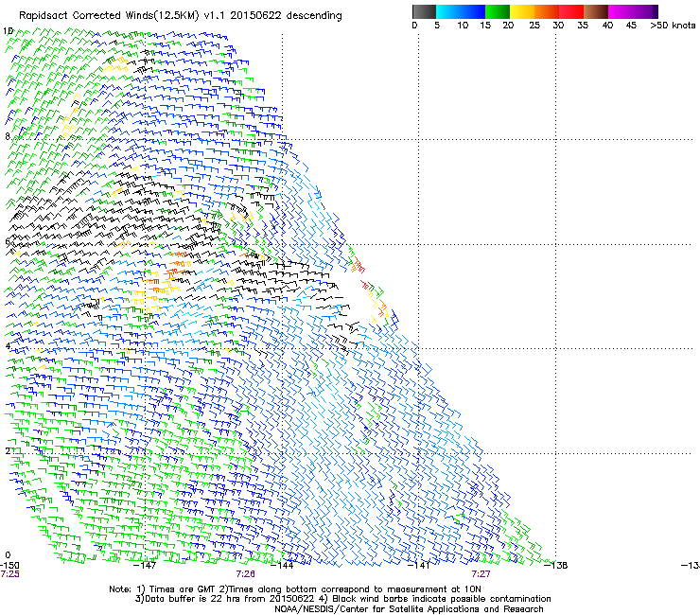Click the purple time stamp '7:26'

point(246,574)
